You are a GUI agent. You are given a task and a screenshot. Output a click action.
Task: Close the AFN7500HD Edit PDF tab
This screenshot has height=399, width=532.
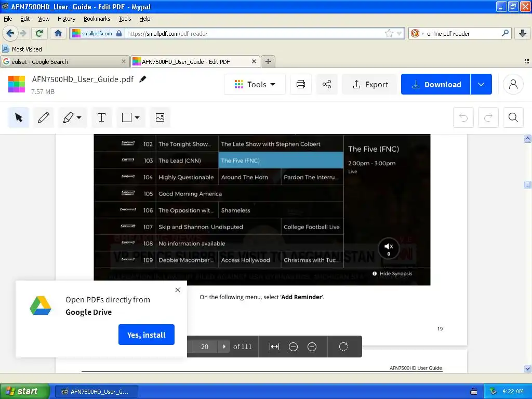254,61
